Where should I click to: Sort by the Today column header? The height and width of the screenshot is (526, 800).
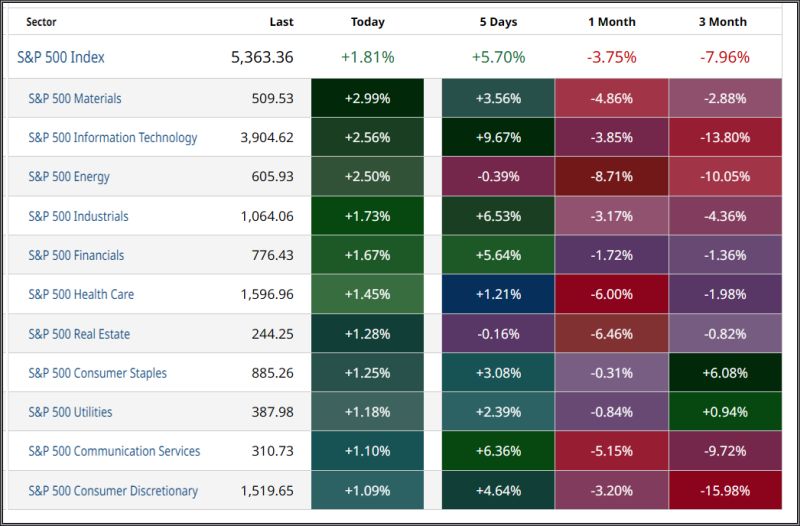(367, 22)
